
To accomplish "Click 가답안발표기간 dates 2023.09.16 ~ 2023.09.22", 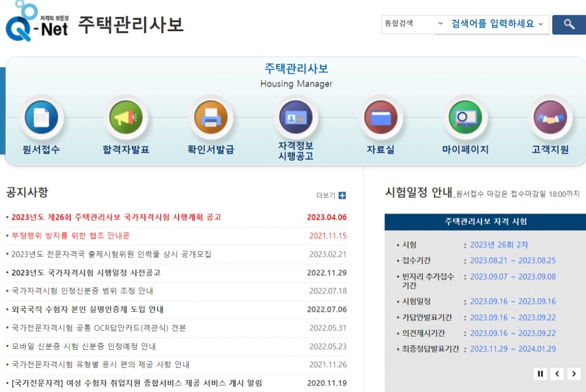I will pos(513,317).
